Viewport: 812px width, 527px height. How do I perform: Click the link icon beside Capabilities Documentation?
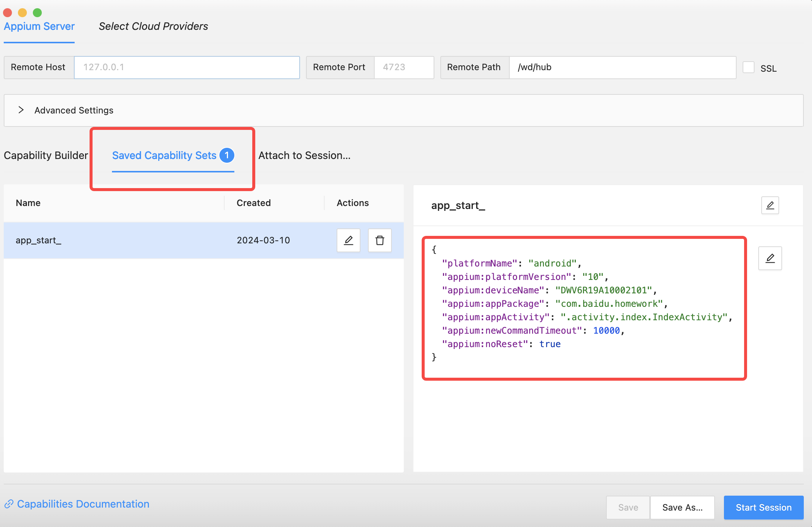tap(9, 504)
